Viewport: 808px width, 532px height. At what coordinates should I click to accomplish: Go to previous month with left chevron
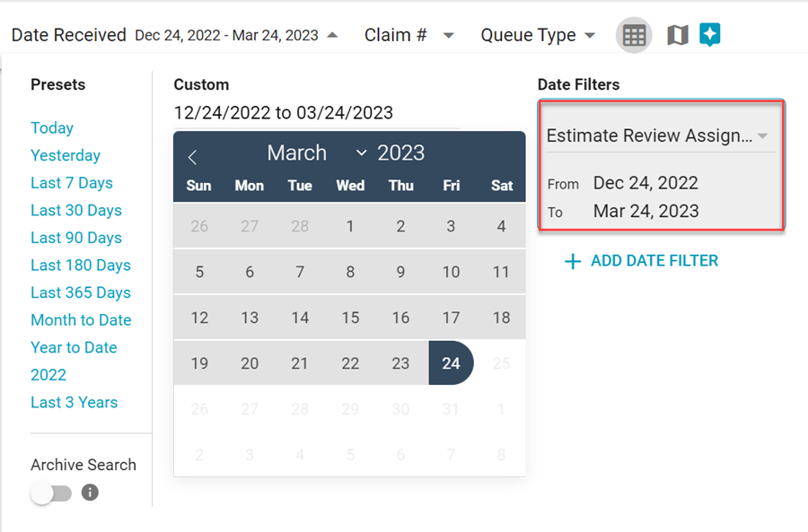192,157
